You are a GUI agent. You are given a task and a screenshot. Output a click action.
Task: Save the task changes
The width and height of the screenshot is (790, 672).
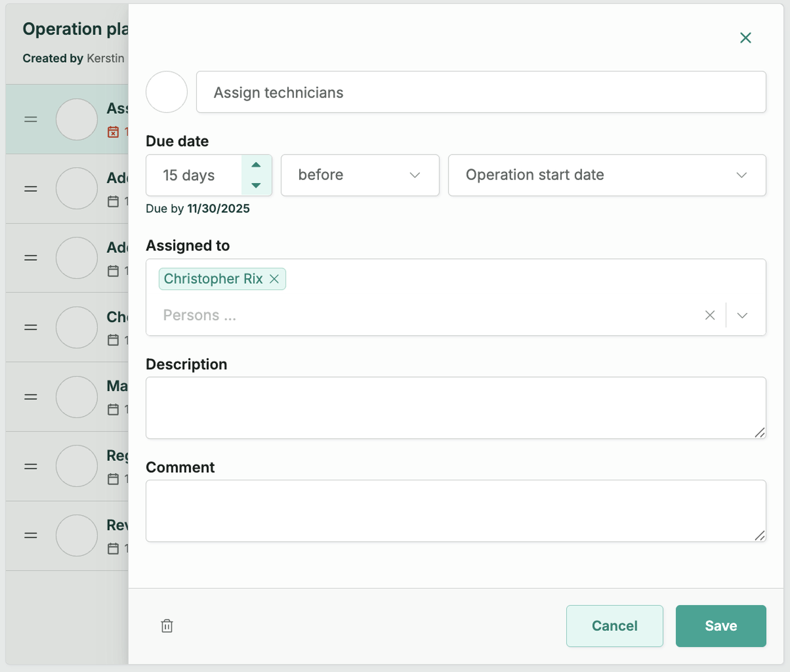[720, 626]
